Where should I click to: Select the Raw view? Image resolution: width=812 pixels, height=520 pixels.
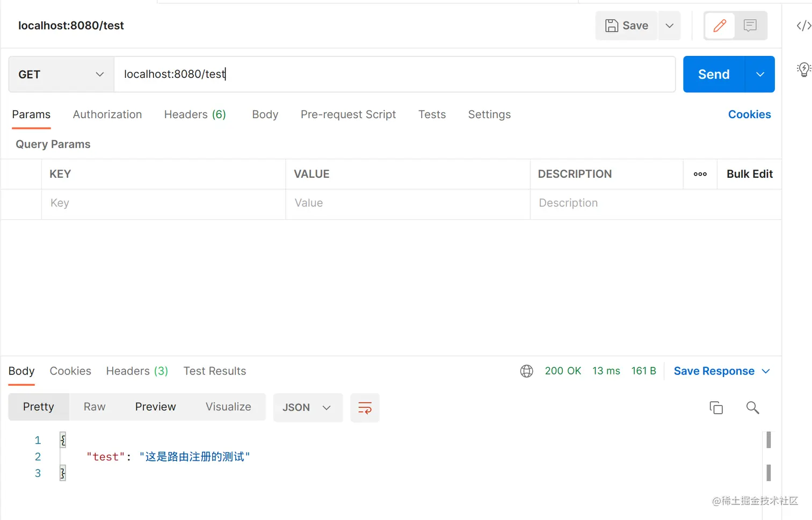[x=95, y=407]
